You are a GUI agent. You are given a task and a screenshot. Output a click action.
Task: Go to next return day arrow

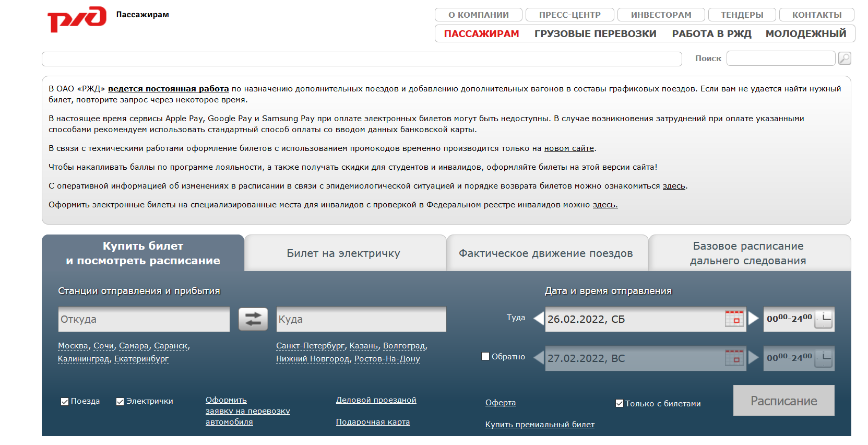tap(753, 358)
